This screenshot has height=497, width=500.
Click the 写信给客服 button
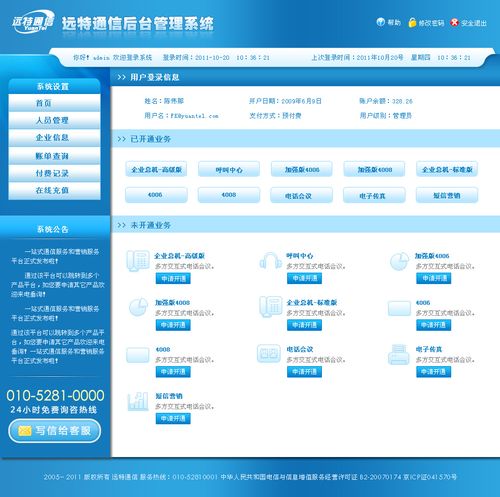(x=55, y=431)
